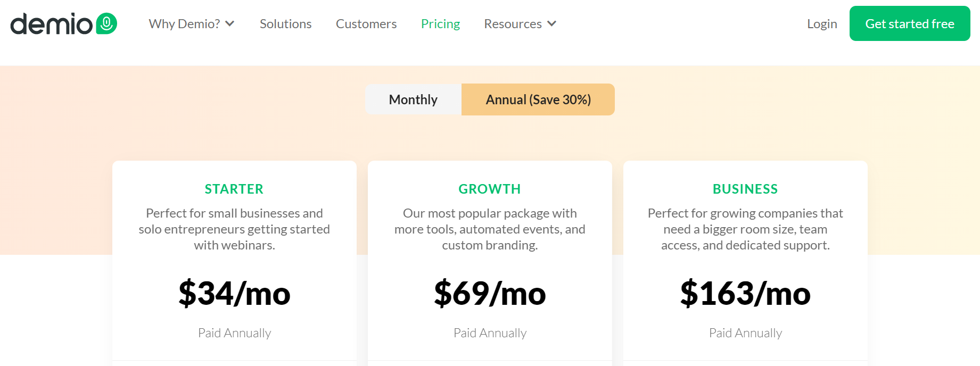Expand the Resources dropdown chevron
The width and height of the screenshot is (980, 366).
551,24
